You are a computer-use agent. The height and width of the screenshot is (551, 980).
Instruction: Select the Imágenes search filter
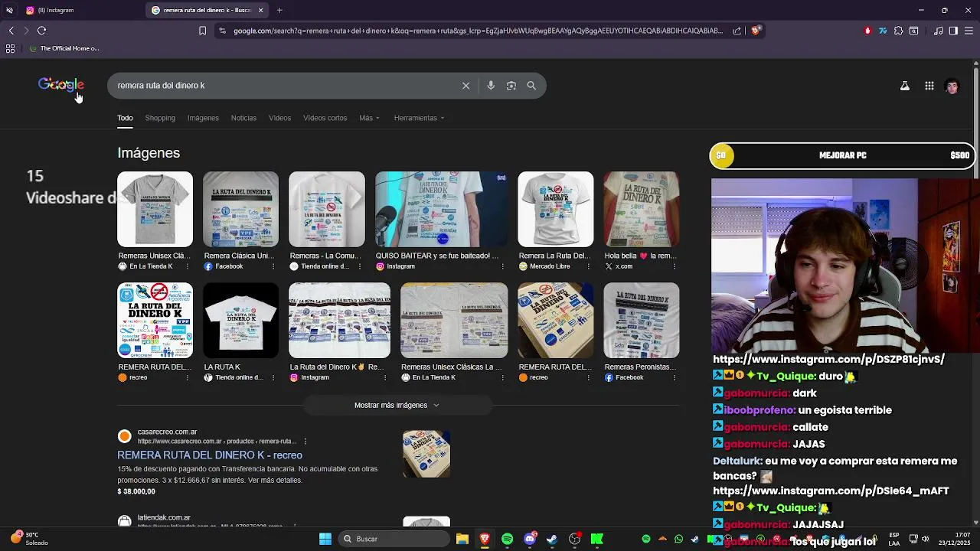click(203, 118)
